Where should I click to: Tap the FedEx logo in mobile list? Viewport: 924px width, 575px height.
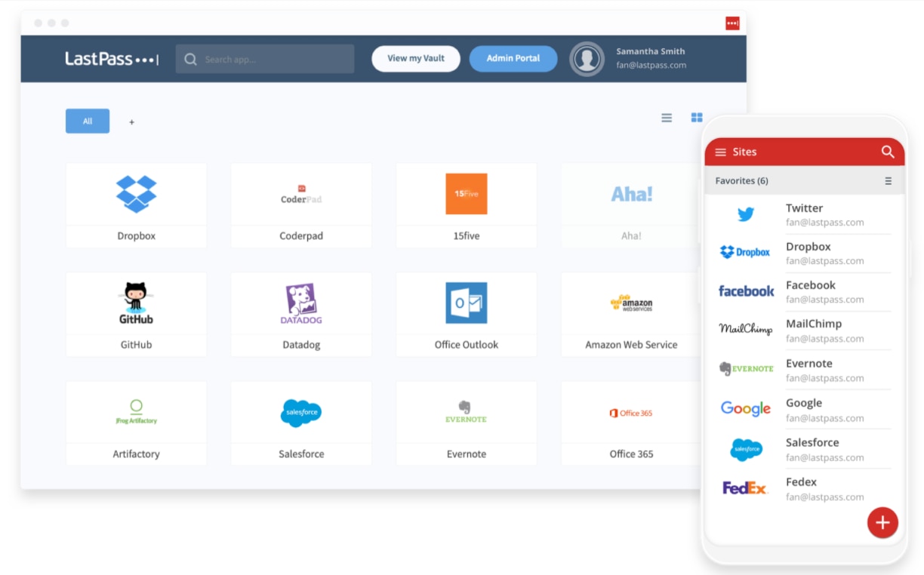745,488
